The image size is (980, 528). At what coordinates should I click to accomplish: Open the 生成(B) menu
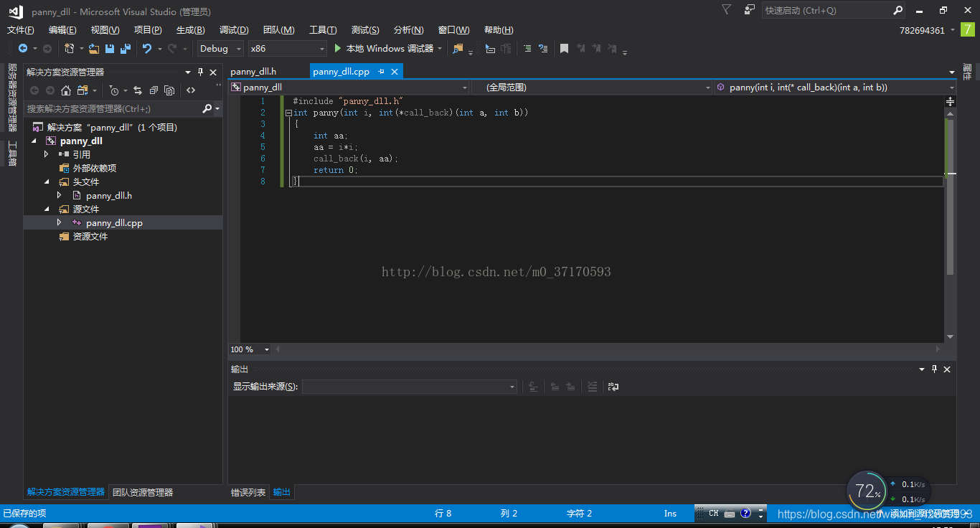[x=191, y=30]
